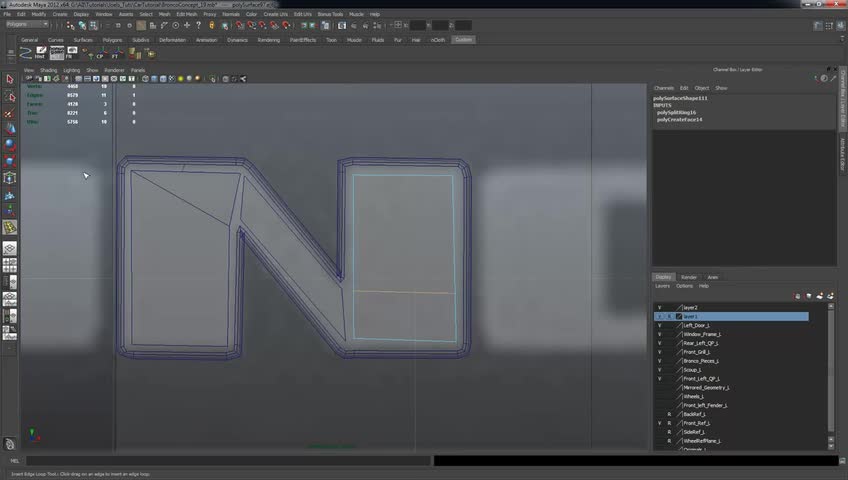Click Options in the layer editor
The image size is (848, 480).
684,286
